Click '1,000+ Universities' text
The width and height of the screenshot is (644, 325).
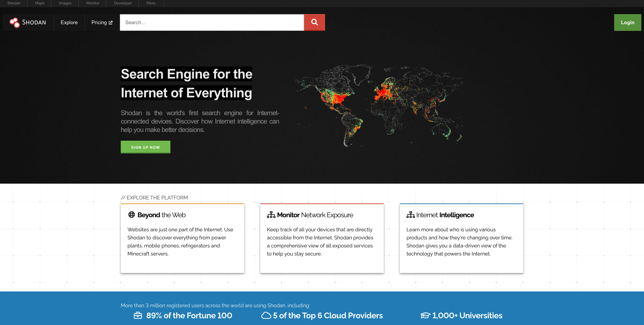pyautogui.click(x=467, y=316)
